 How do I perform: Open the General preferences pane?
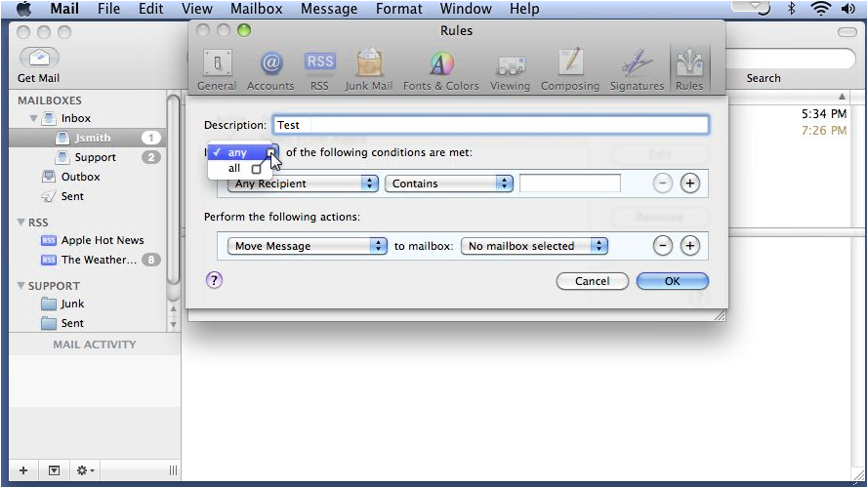point(217,70)
